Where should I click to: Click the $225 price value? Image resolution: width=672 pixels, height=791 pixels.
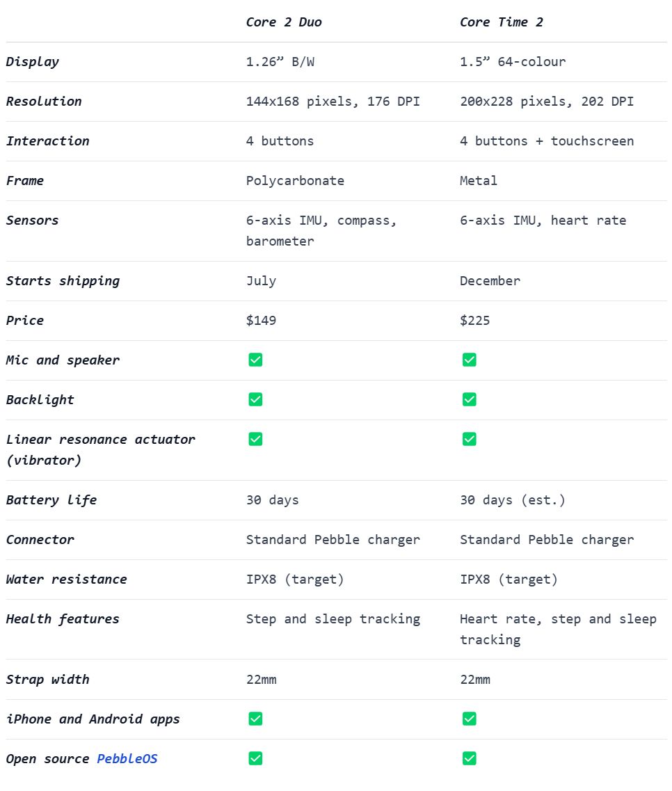pos(475,320)
